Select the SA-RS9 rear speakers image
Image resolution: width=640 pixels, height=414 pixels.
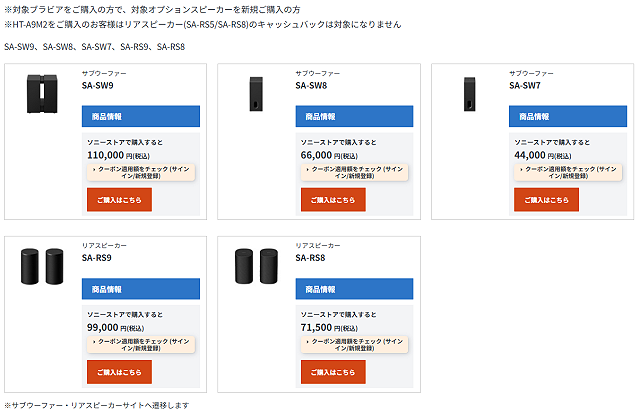click(x=42, y=266)
